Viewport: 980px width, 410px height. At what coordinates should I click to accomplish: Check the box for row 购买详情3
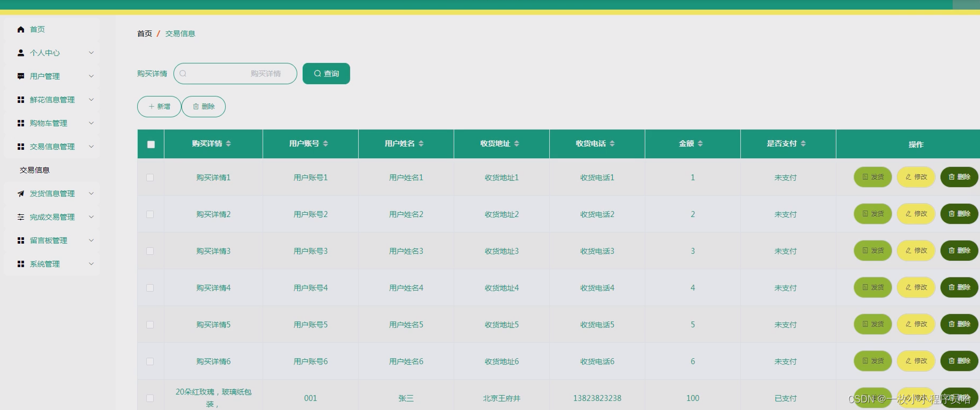150,251
